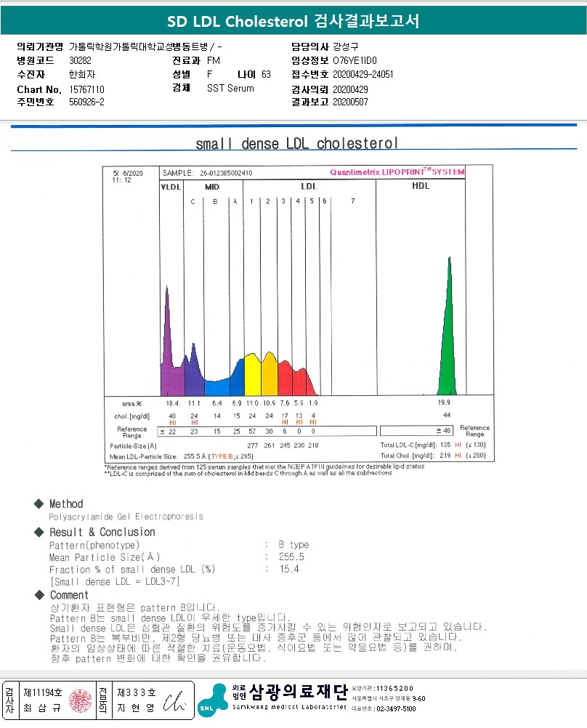Click Total LDL-C value 135
The image size is (587, 728).
(445, 445)
